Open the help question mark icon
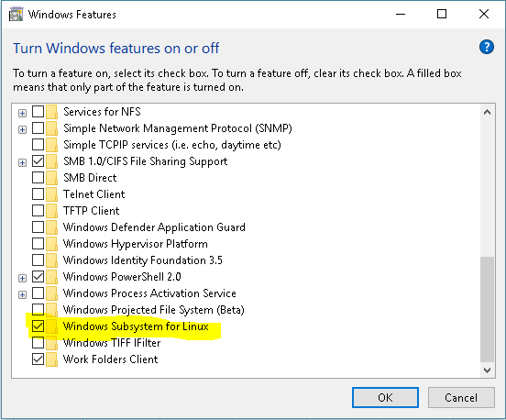 click(x=487, y=47)
